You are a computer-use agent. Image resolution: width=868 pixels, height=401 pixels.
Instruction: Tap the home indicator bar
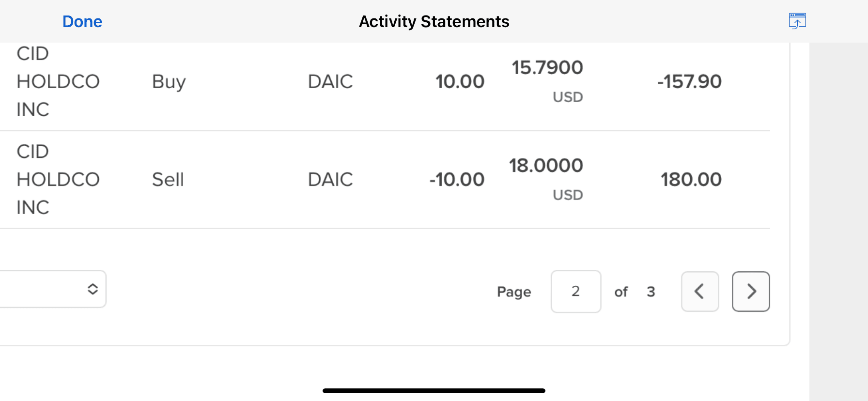434,391
